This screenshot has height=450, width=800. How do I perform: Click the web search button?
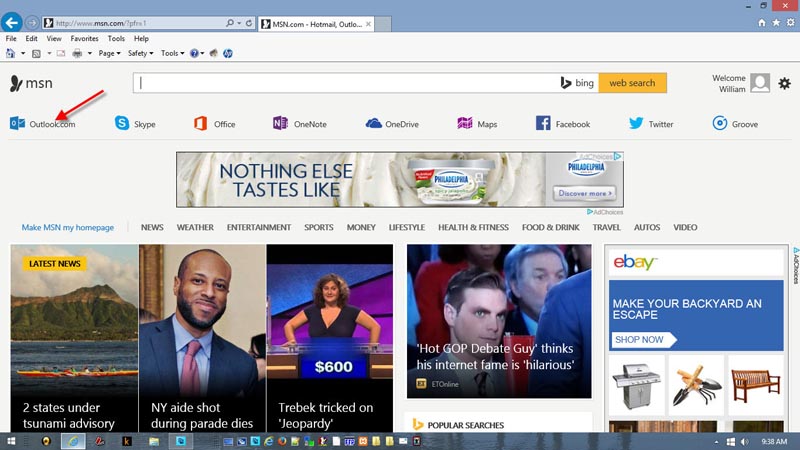pyautogui.click(x=632, y=83)
